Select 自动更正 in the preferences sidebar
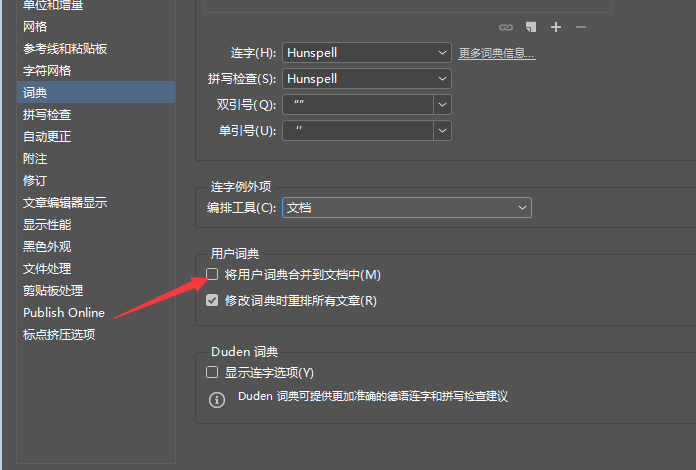This screenshot has height=470, width=696. 47,137
